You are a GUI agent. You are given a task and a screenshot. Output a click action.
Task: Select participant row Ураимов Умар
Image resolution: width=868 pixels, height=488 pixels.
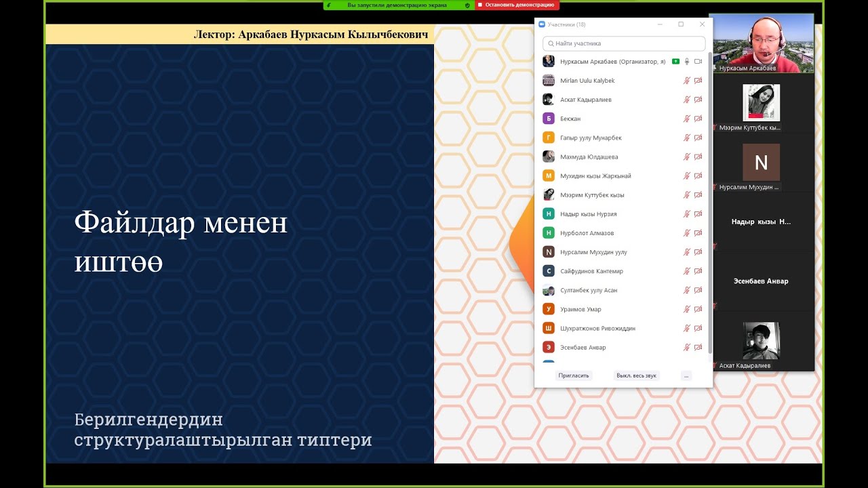pyautogui.click(x=624, y=309)
